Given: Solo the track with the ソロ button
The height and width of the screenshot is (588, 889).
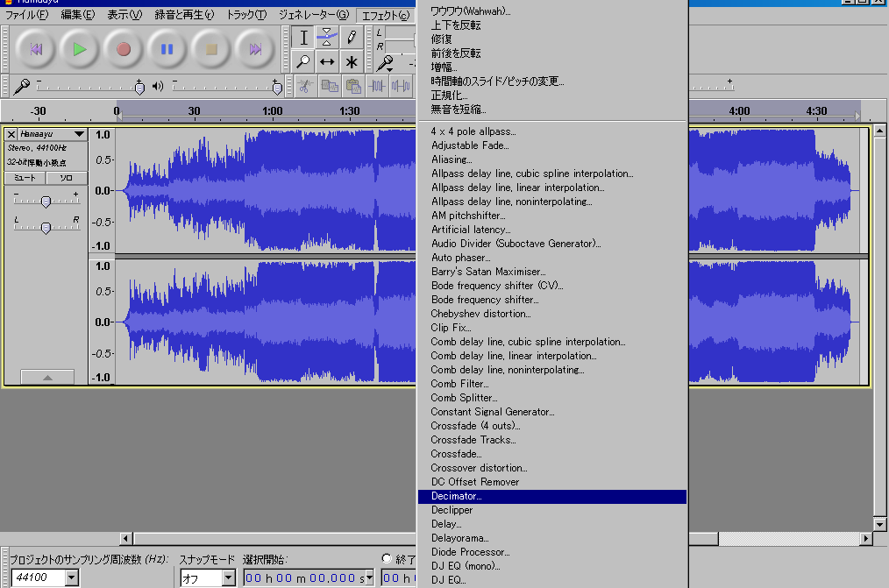Looking at the screenshot, I should pyautogui.click(x=67, y=178).
